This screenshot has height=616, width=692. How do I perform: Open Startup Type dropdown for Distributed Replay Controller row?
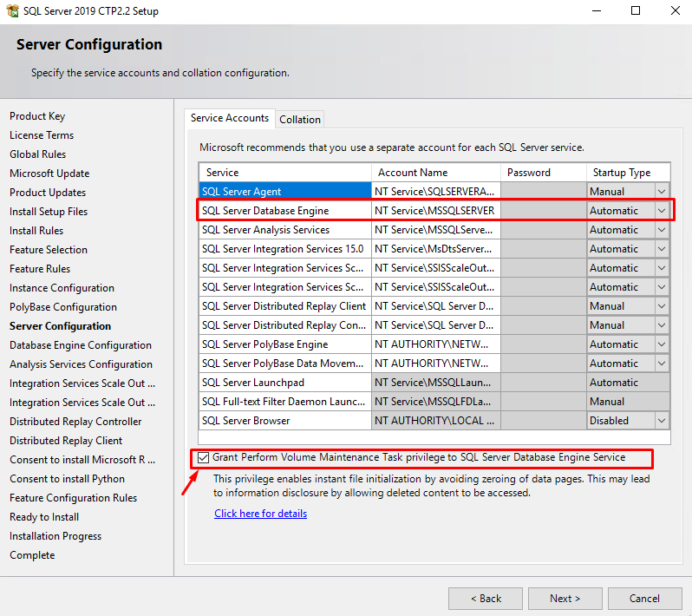pos(661,325)
